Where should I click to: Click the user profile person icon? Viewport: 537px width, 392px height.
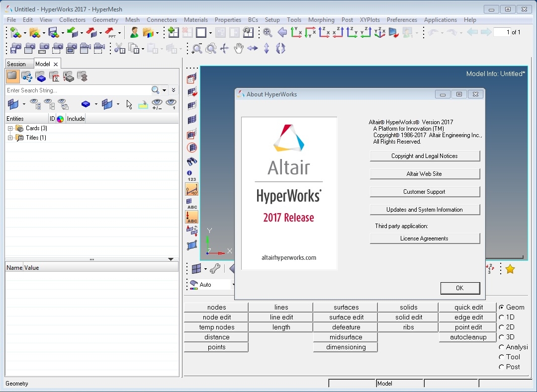pos(134,33)
